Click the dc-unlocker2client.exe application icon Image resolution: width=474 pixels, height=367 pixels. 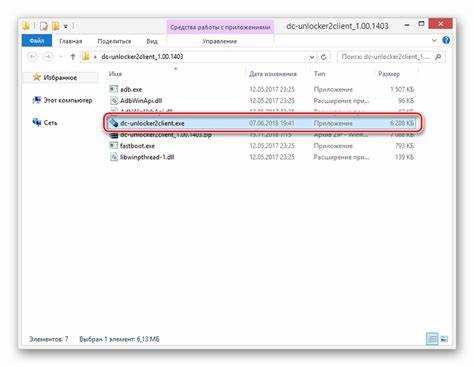click(114, 123)
